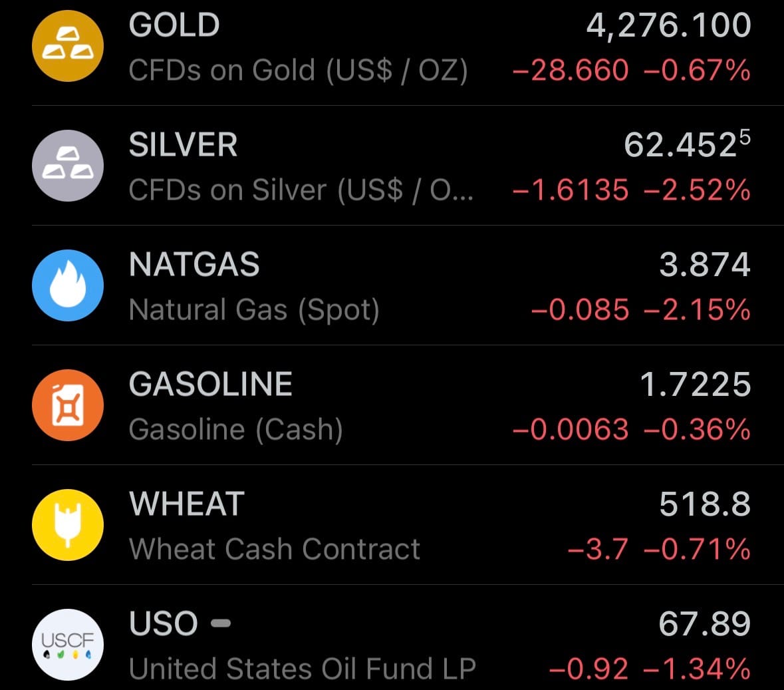Tap the gold bars icon
Viewport: 784px width, 690px height.
coord(68,46)
